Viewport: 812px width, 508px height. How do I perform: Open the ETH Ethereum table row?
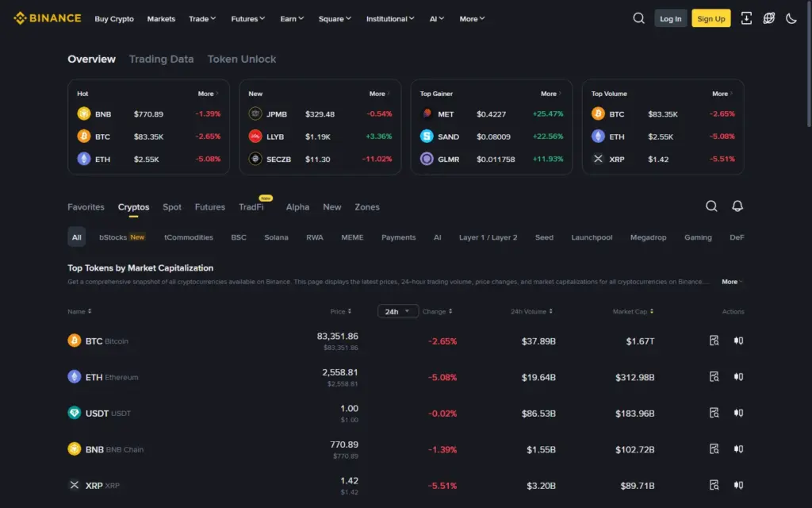coord(405,377)
